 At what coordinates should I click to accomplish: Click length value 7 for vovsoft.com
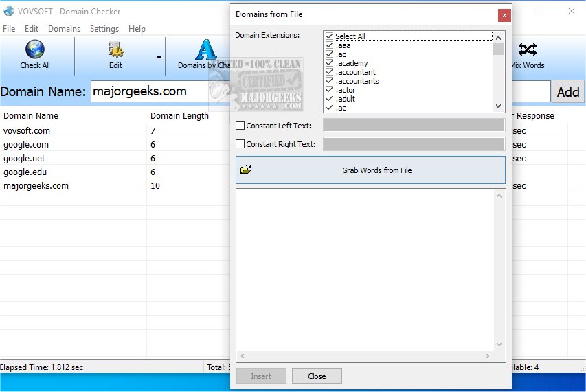pyautogui.click(x=153, y=131)
